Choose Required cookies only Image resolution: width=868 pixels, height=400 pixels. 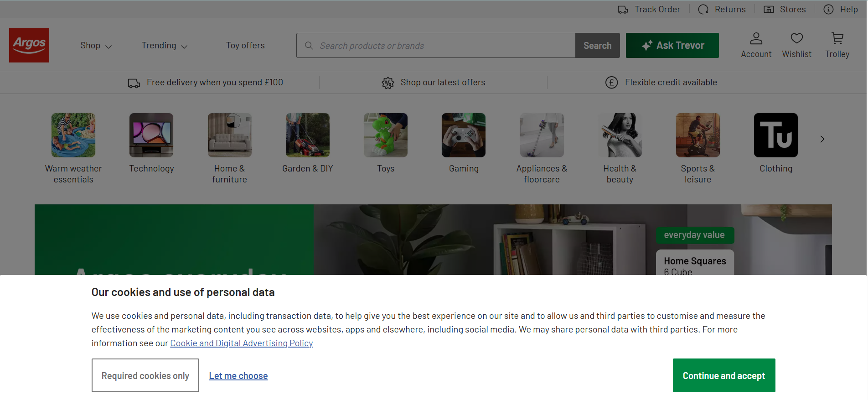[x=145, y=375]
